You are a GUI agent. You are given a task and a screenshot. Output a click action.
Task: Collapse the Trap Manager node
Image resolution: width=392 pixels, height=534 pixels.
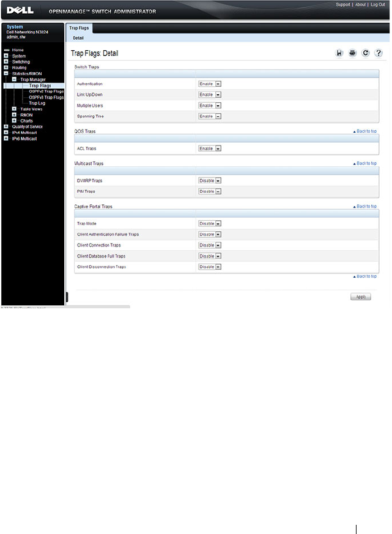pos(14,80)
